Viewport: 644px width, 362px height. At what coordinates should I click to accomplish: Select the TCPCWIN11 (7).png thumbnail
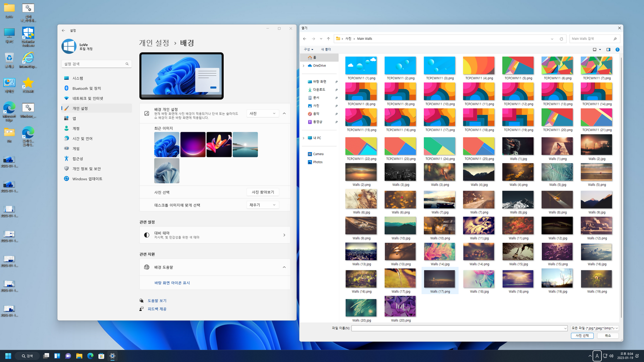pos(596,65)
